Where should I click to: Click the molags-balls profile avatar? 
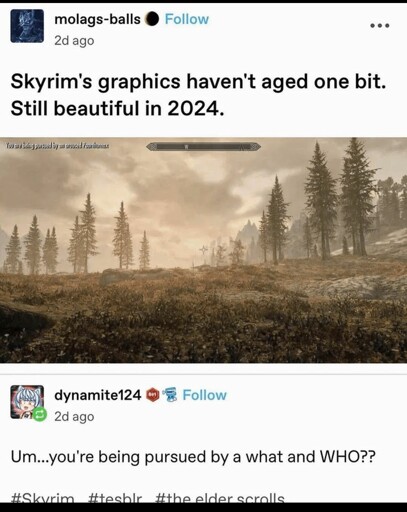pyautogui.click(x=27, y=26)
